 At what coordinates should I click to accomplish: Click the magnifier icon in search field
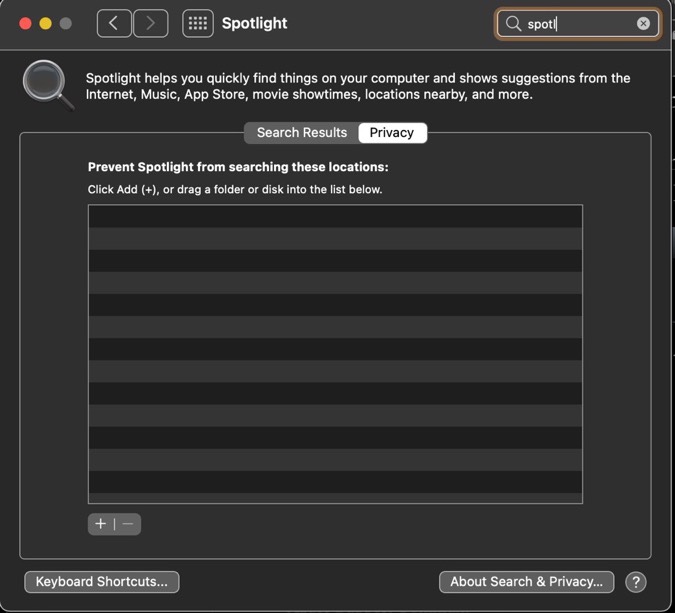tap(513, 23)
